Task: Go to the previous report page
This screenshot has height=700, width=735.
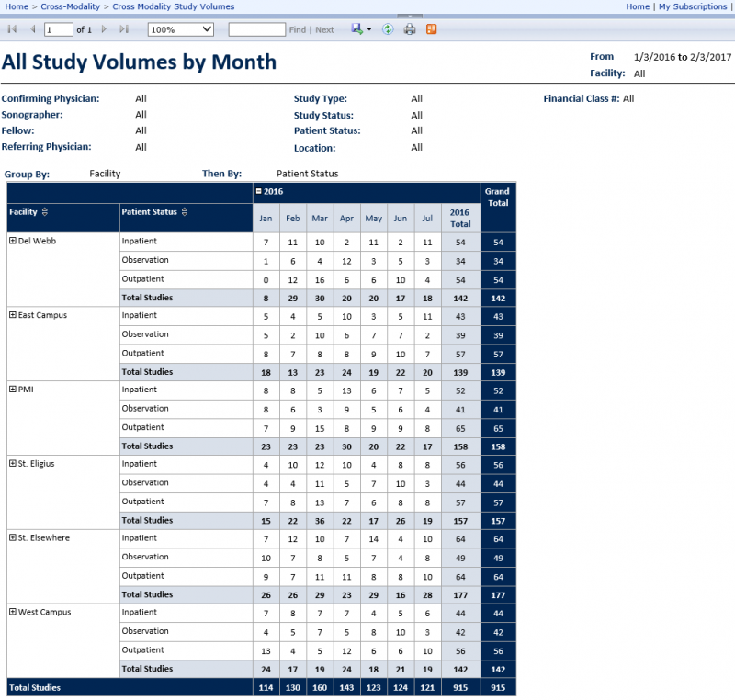Action: tap(33, 29)
